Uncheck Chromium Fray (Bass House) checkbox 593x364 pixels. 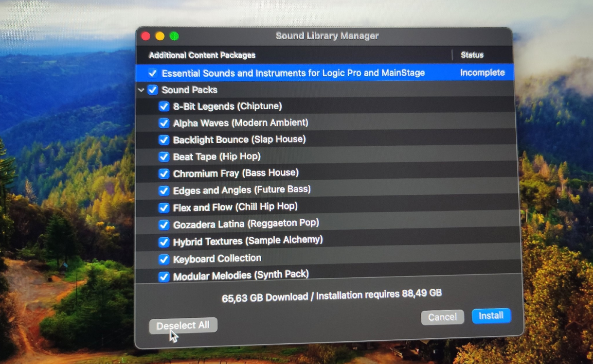point(164,173)
